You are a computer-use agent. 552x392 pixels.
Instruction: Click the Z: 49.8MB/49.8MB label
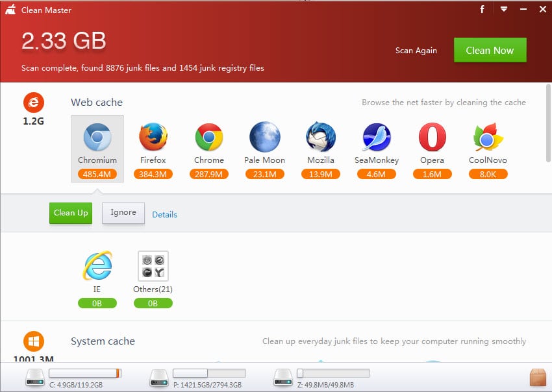[325, 385]
